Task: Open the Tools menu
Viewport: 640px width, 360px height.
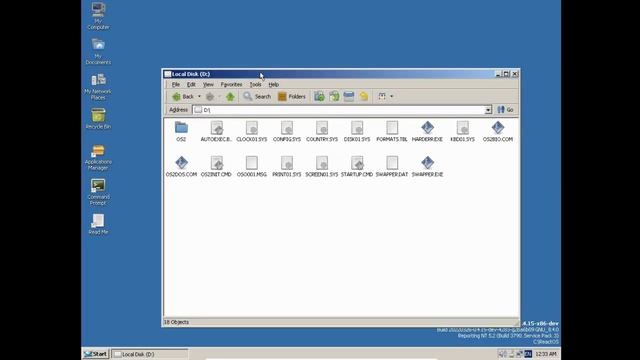Action: [x=256, y=84]
